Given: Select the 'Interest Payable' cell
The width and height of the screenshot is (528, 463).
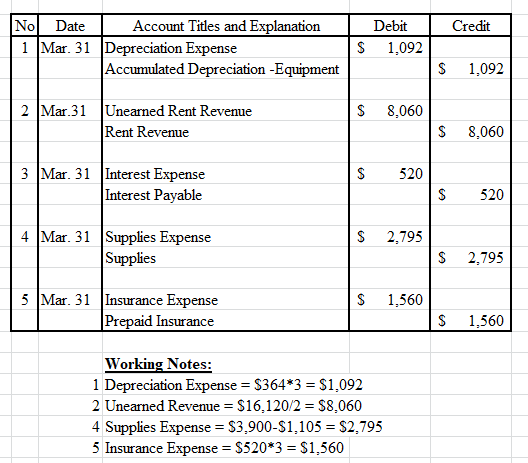Looking at the screenshot, I should [226, 195].
